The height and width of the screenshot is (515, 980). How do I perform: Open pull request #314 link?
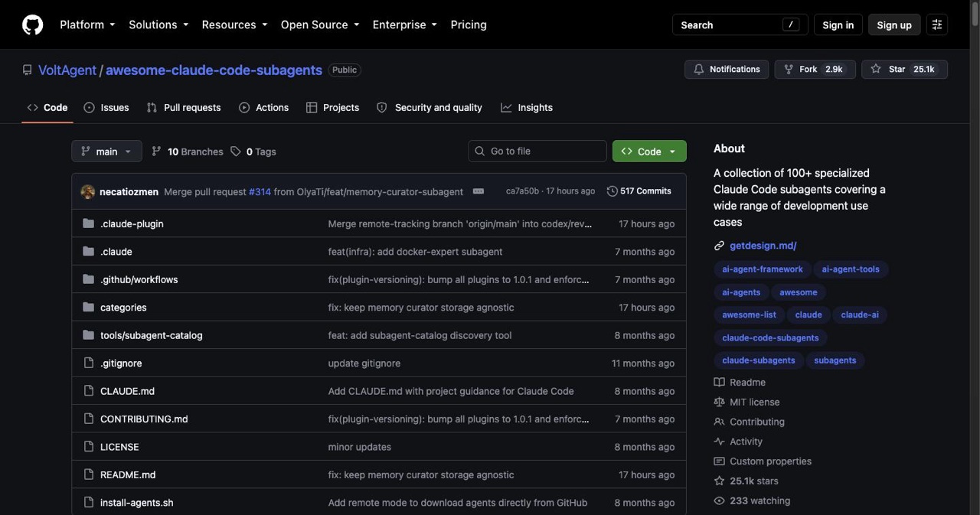(x=260, y=191)
